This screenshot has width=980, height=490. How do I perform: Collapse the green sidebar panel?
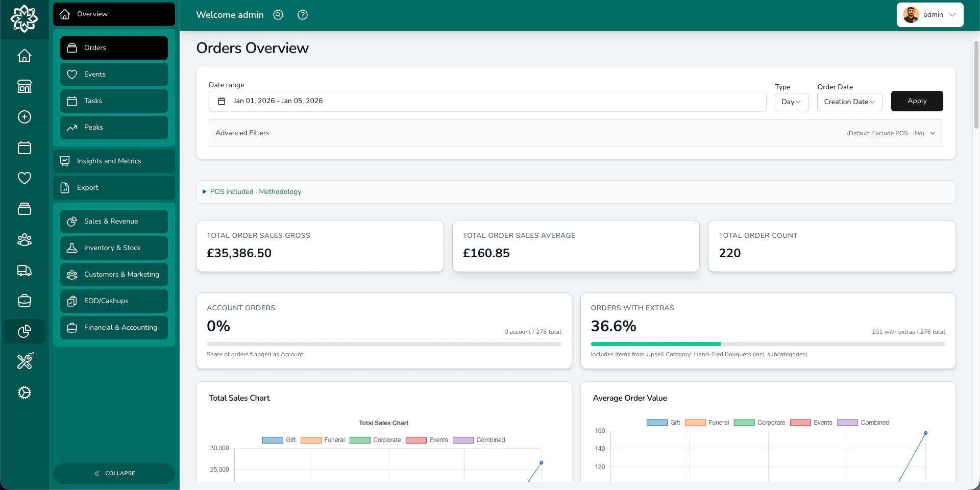[114, 473]
